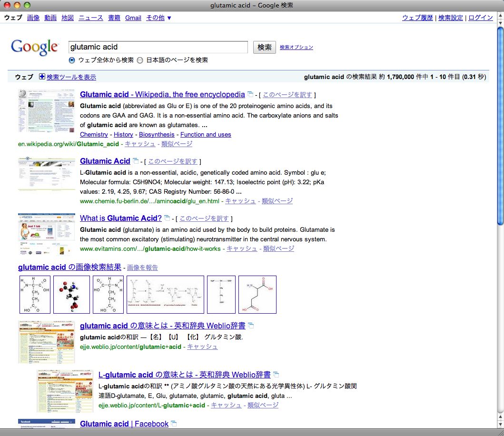
Task: Click the green zoom window button
Action: point(27,5)
